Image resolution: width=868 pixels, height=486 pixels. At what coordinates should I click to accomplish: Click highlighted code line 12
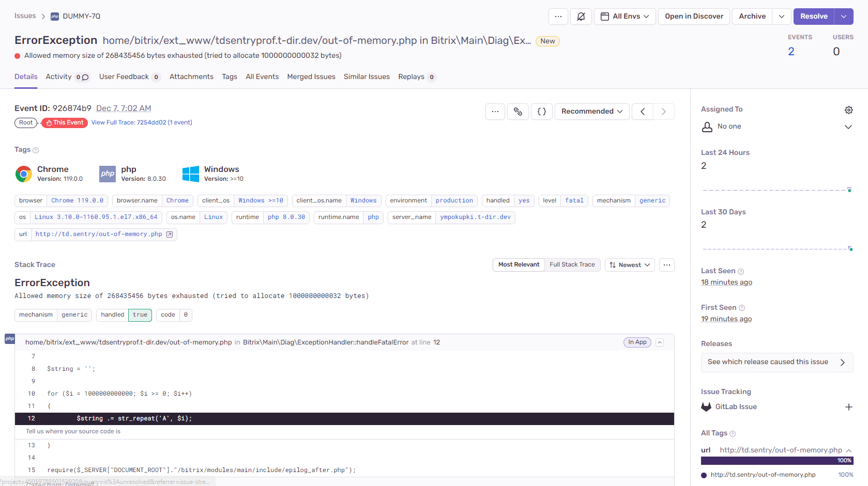(x=344, y=419)
